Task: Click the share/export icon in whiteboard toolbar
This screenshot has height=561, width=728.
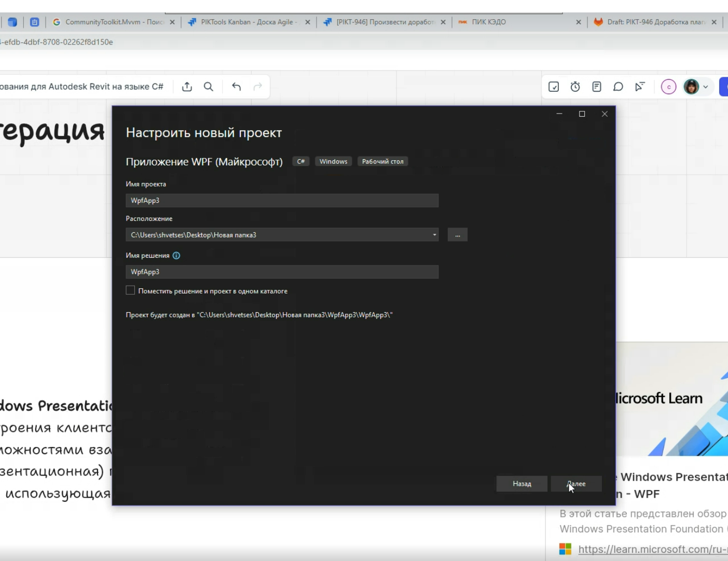Action: coord(187,87)
